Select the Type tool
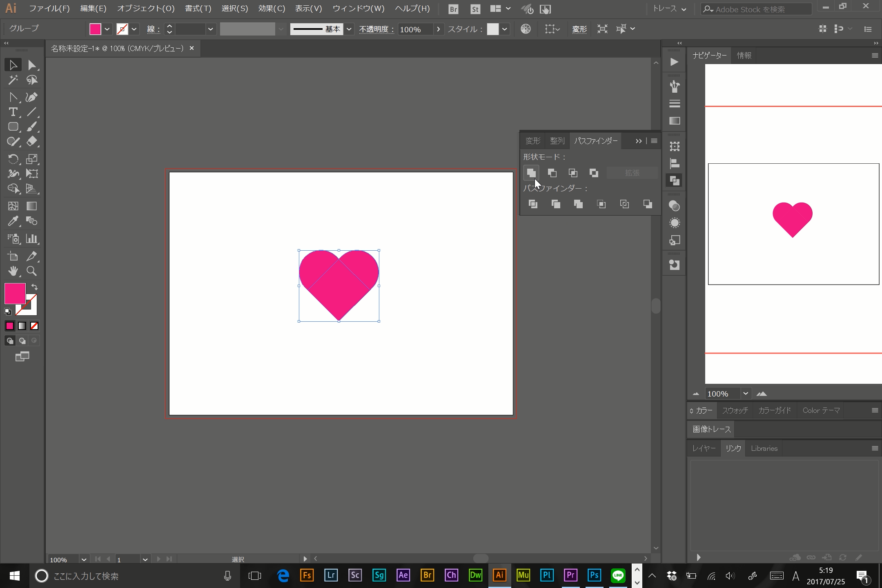 (13, 112)
